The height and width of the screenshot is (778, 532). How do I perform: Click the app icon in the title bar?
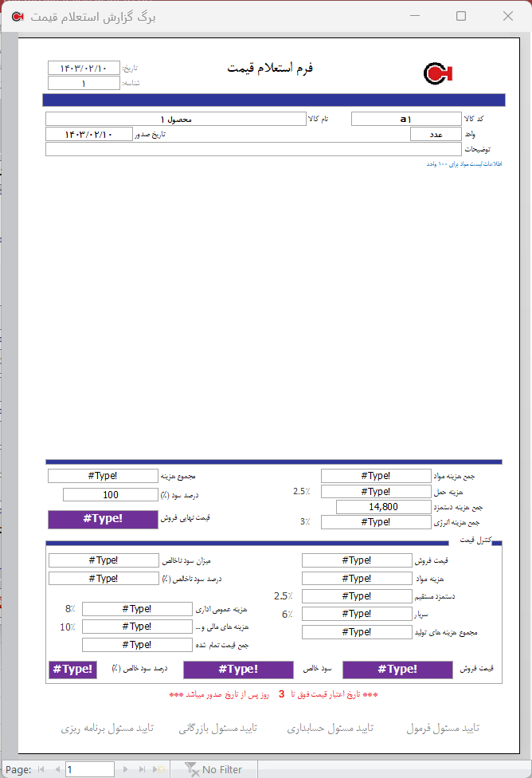(17, 16)
